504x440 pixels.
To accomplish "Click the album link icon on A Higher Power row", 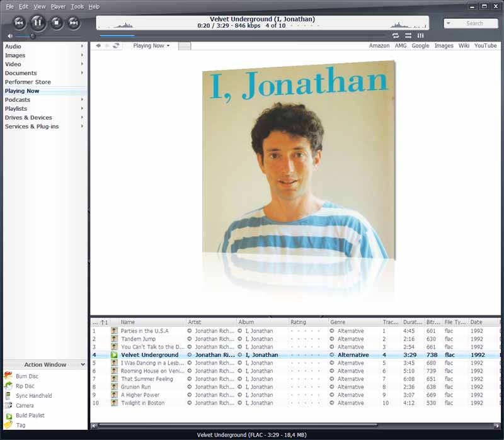I will (x=240, y=395).
